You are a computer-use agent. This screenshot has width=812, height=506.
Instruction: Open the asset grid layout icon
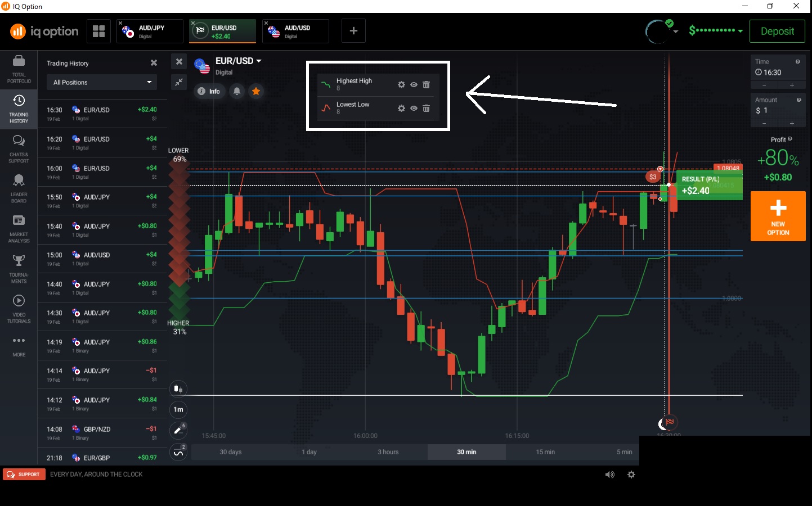98,31
